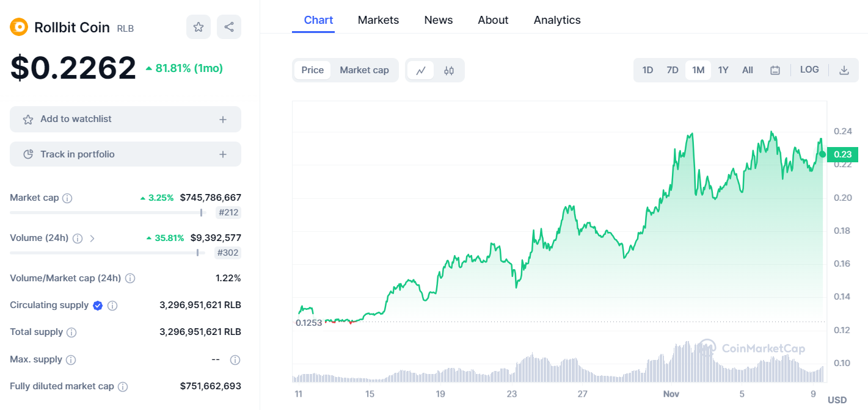Open the Markets tab
The height and width of the screenshot is (410, 868).
click(x=378, y=20)
